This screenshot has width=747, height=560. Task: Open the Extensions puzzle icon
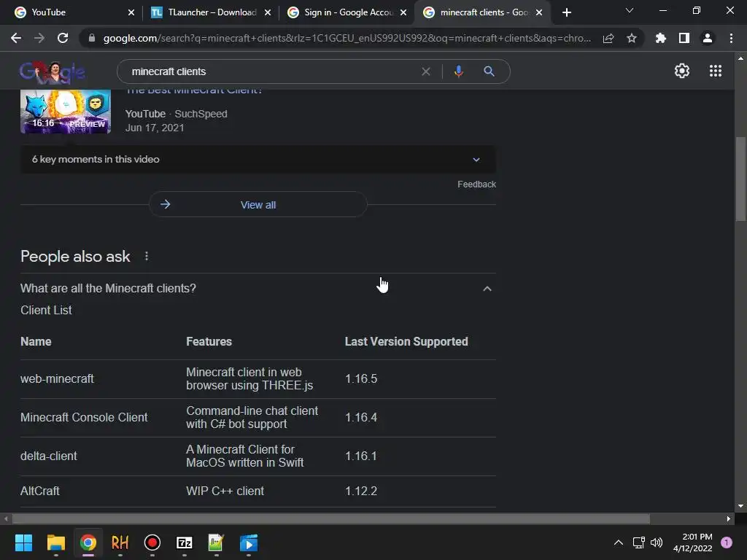(660, 38)
